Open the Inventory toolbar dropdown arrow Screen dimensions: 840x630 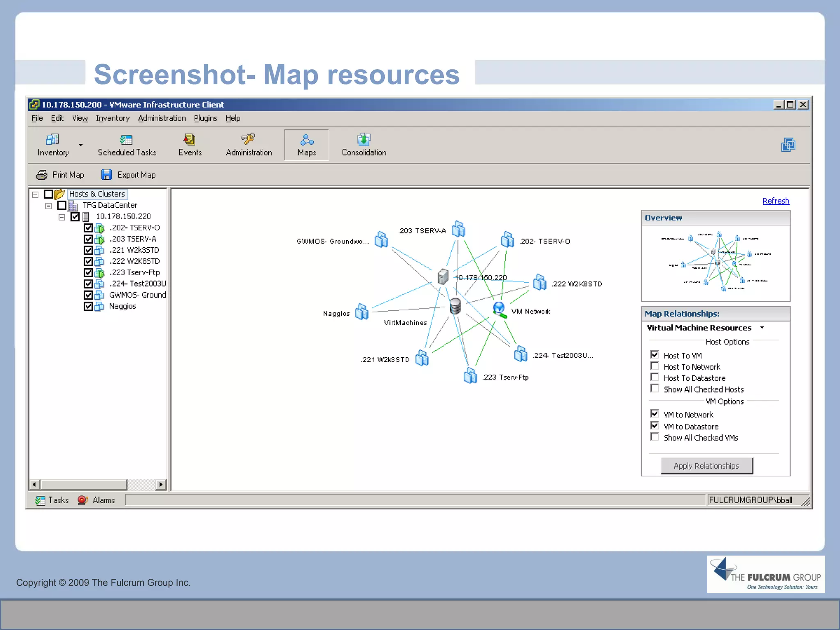click(x=81, y=145)
